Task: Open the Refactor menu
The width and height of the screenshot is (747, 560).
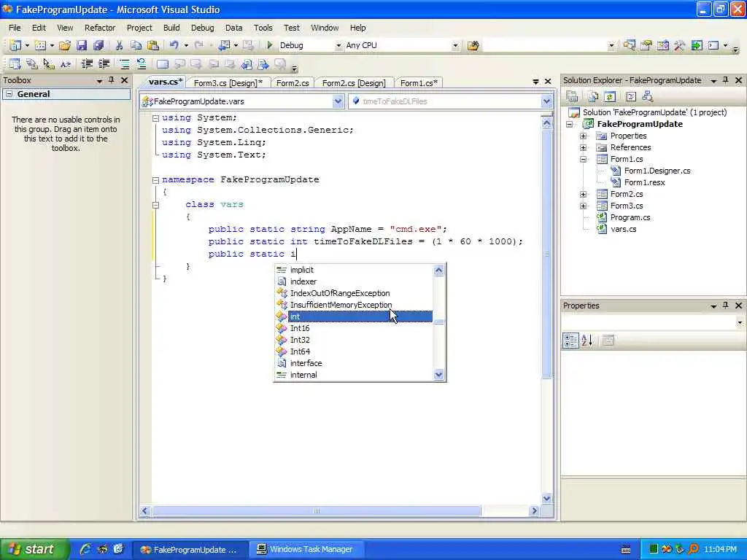Action: point(100,28)
